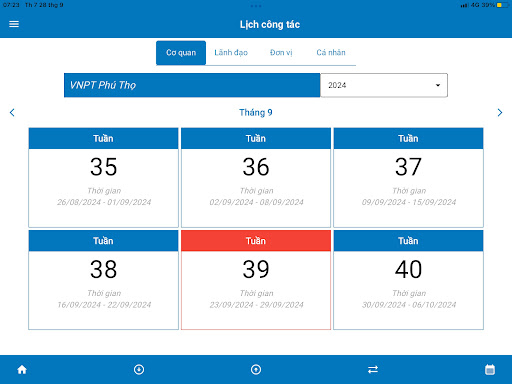Tap the swap arrows icon
The width and height of the screenshot is (512, 384).
[373, 369]
